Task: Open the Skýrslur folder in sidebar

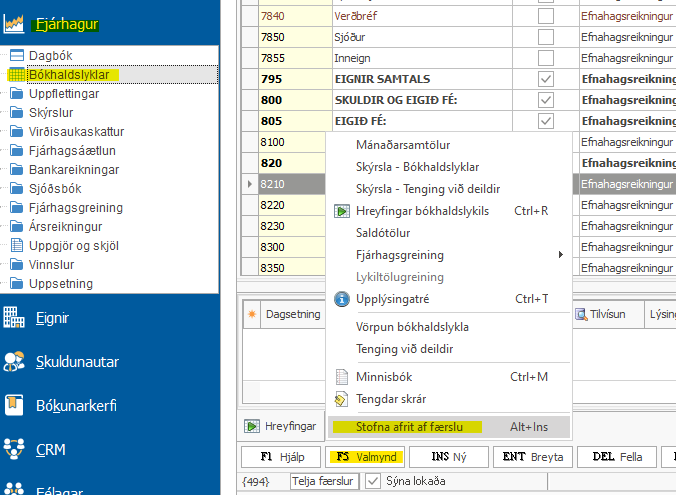Action: pos(16,113)
